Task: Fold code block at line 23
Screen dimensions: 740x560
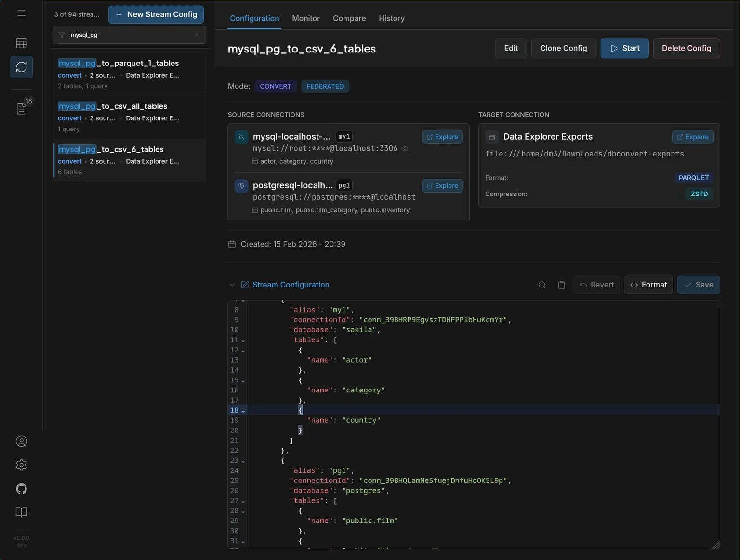Action: pos(243,461)
